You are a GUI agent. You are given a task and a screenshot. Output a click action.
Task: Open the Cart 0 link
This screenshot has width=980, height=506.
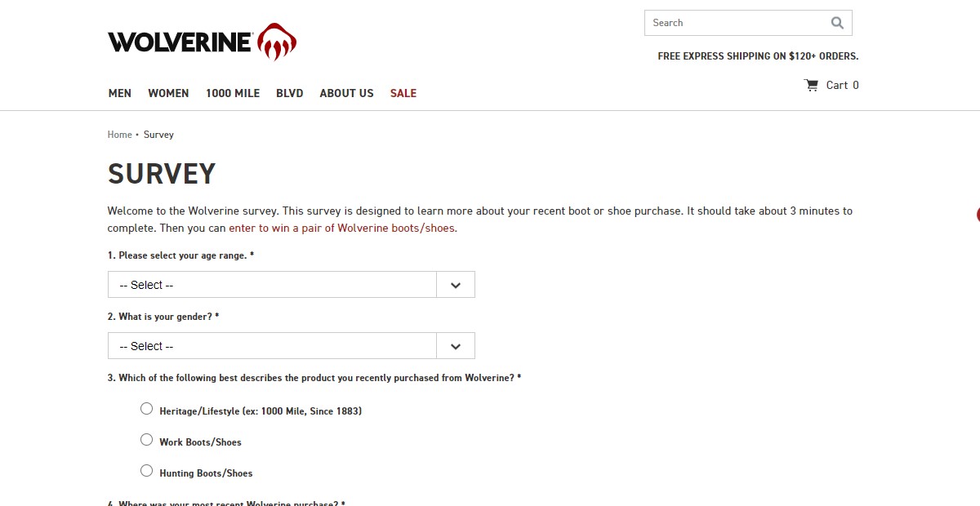point(831,85)
